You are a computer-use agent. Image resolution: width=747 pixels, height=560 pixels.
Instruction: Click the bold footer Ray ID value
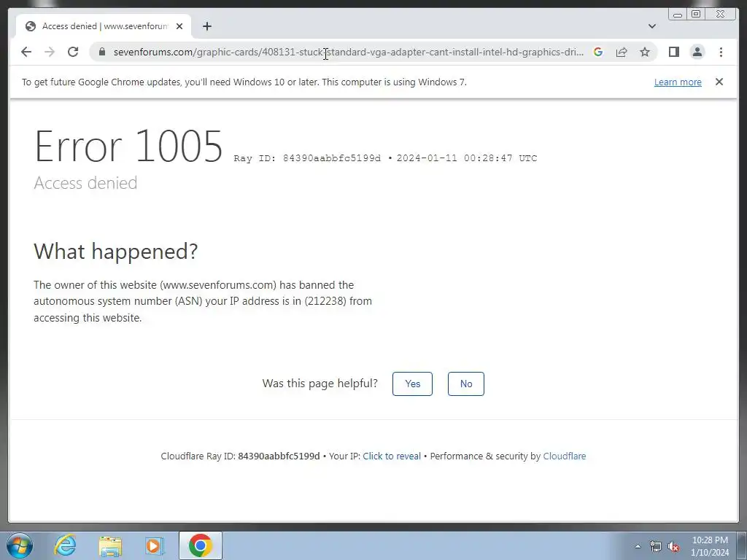pyautogui.click(x=279, y=456)
